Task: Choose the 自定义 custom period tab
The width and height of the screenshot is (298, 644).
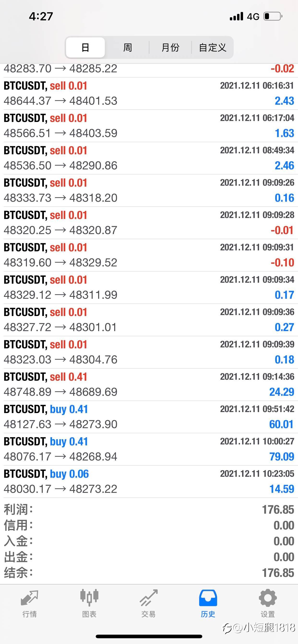Action: (212, 47)
